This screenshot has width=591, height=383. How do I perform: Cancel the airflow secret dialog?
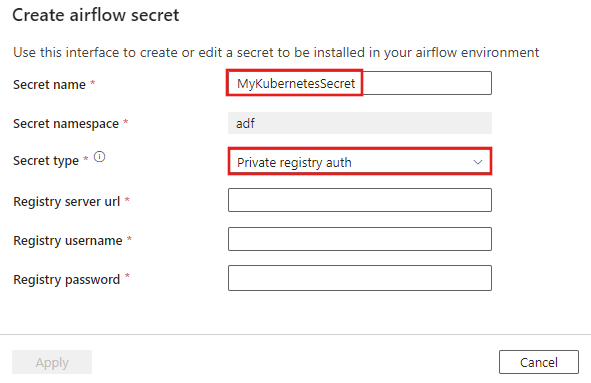click(539, 362)
